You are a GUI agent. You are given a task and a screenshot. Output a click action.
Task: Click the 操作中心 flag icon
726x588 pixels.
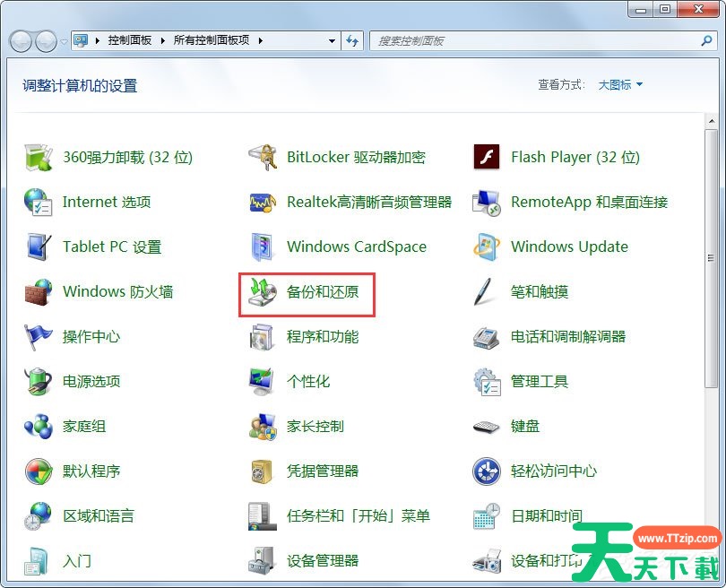pyautogui.click(x=38, y=337)
